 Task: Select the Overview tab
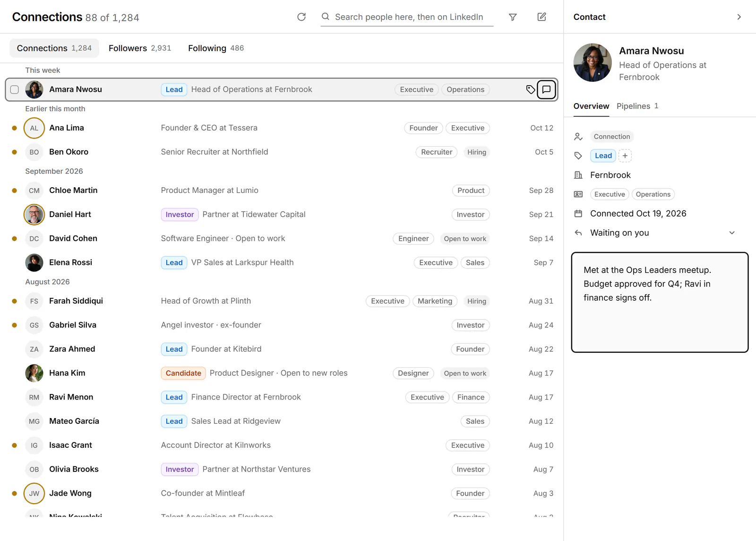[591, 106]
